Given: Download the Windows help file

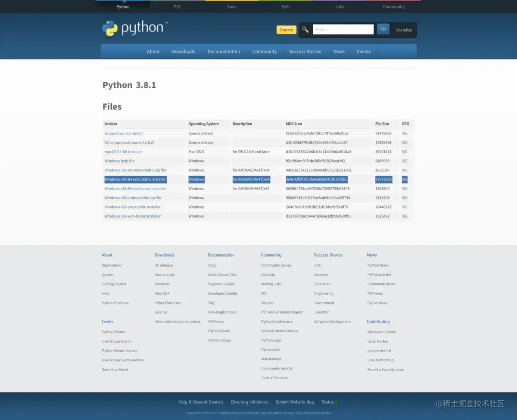Looking at the screenshot, I should click(x=119, y=161).
